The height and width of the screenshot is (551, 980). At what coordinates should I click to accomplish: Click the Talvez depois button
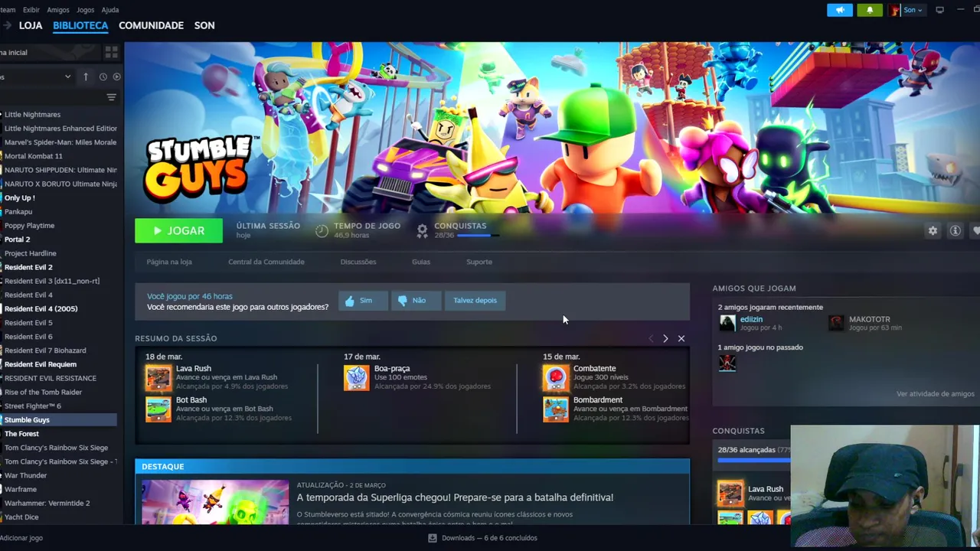pos(475,300)
